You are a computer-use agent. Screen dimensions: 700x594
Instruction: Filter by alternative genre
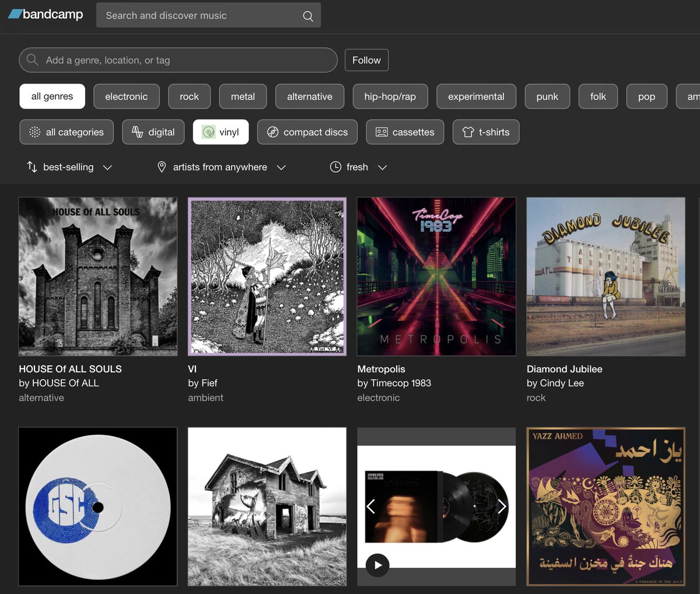tap(310, 96)
